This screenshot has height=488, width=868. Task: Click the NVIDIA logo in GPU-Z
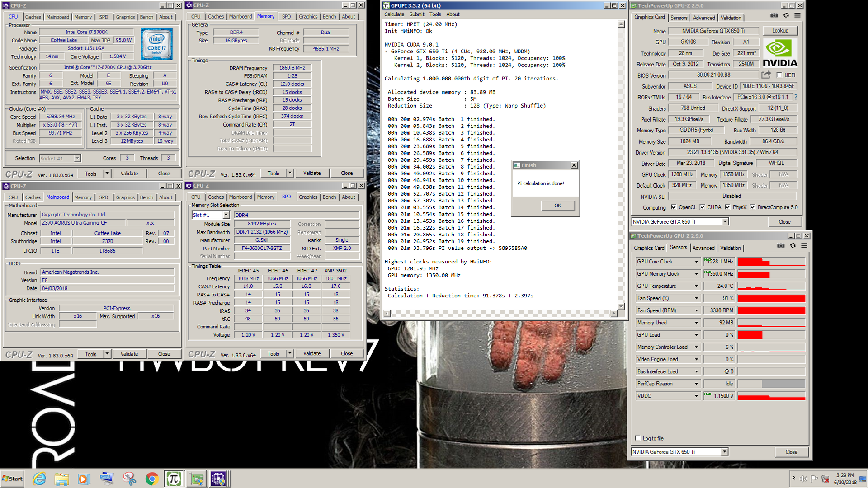(780, 52)
